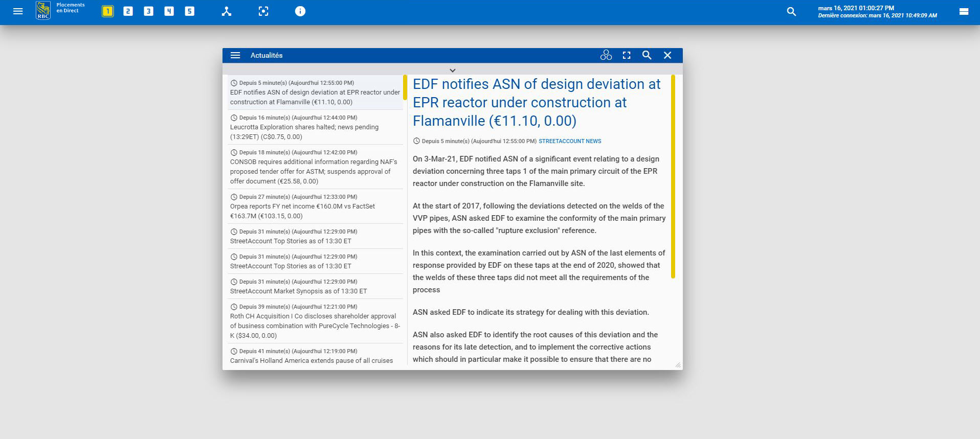Open the CONSOB requires additional information story
This screenshot has width=980, height=439.
pyautogui.click(x=315, y=167)
